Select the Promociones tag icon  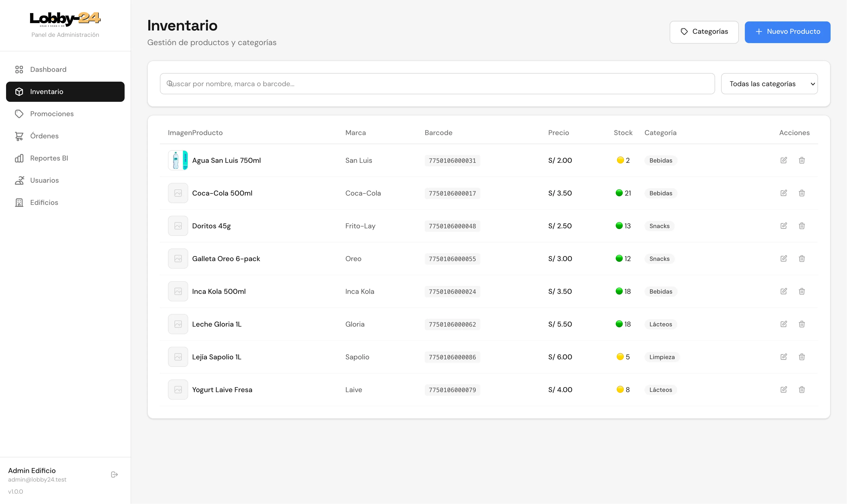[x=19, y=114]
